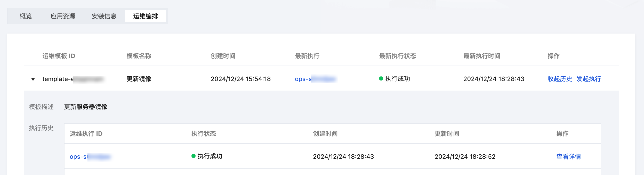Viewport: 644px width, 175px height.
Task: Click 最新执行时间 column header
Action: pyautogui.click(x=482, y=56)
